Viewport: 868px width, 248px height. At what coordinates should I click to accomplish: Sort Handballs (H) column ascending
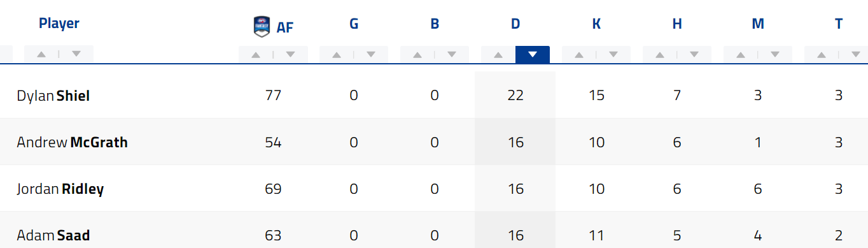point(660,54)
